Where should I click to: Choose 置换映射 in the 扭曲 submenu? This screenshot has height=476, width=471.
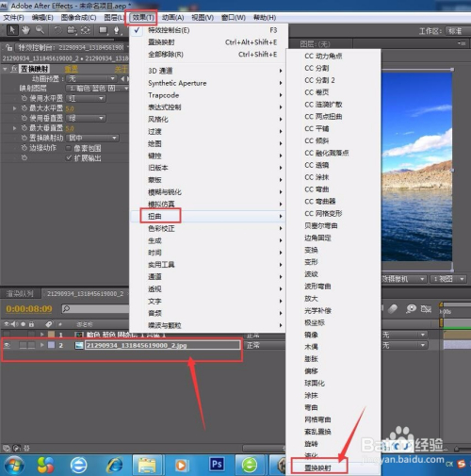(333, 468)
